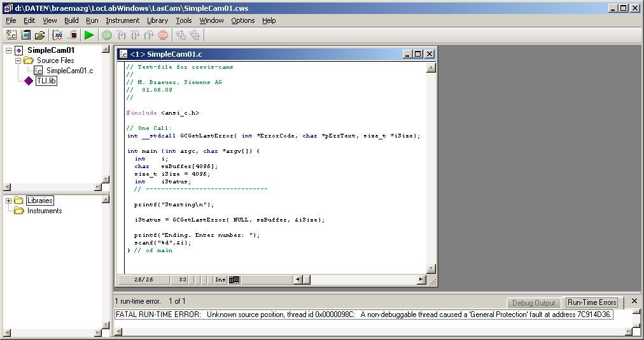644x340 pixels.
Task: Select the SimpleCam01 project root
Action: tap(51, 50)
